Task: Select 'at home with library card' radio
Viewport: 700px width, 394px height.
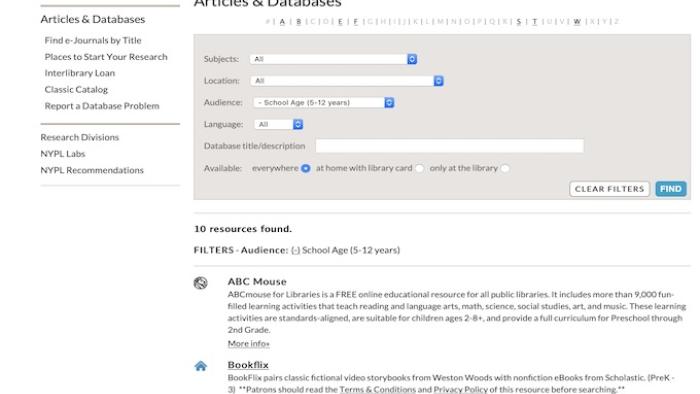Action: [419, 168]
